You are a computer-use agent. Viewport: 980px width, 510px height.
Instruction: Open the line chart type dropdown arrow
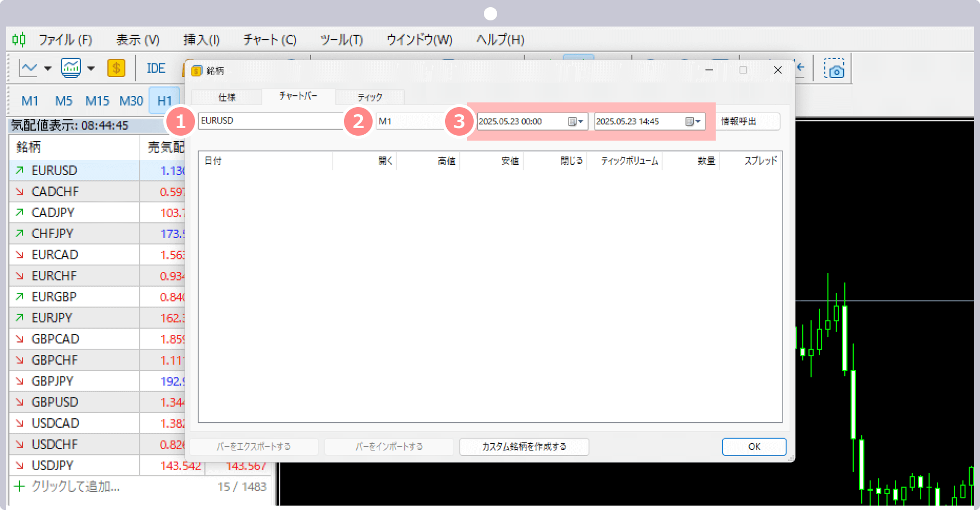tap(48, 68)
